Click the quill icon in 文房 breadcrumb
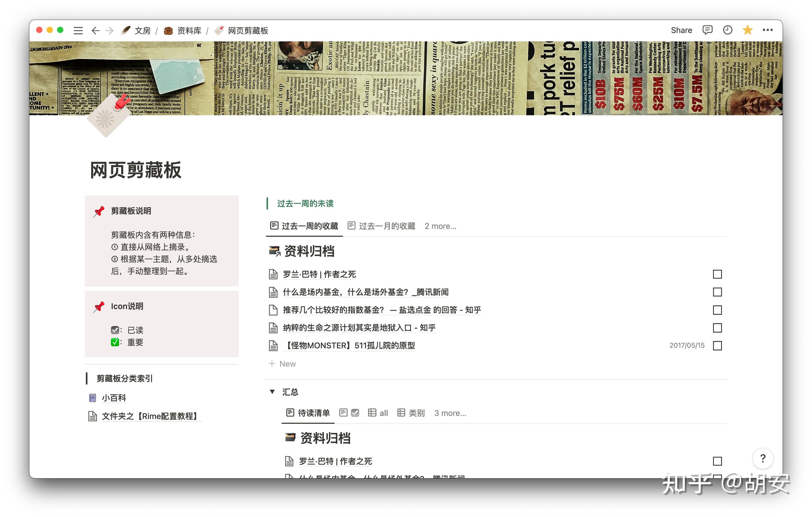812x517 pixels. coord(126,30)
